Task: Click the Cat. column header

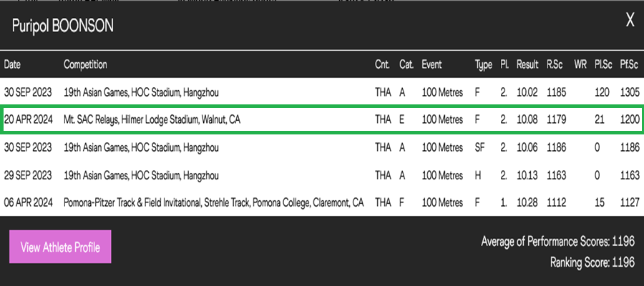Action: 406,64
